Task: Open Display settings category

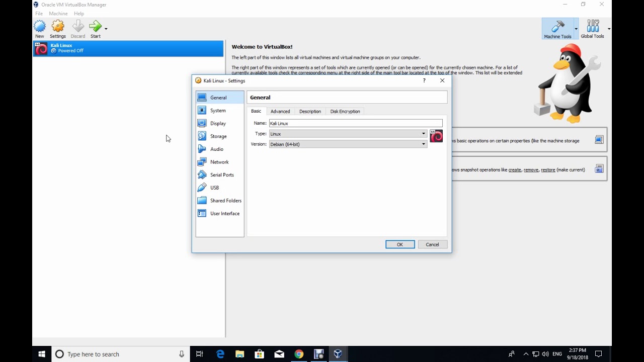Action: 220,123
